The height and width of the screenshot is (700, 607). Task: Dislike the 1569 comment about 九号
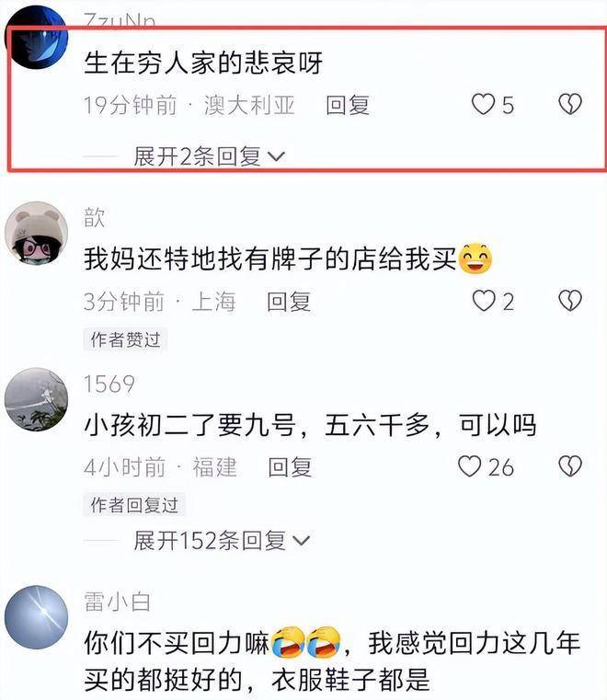coord(570,466)
